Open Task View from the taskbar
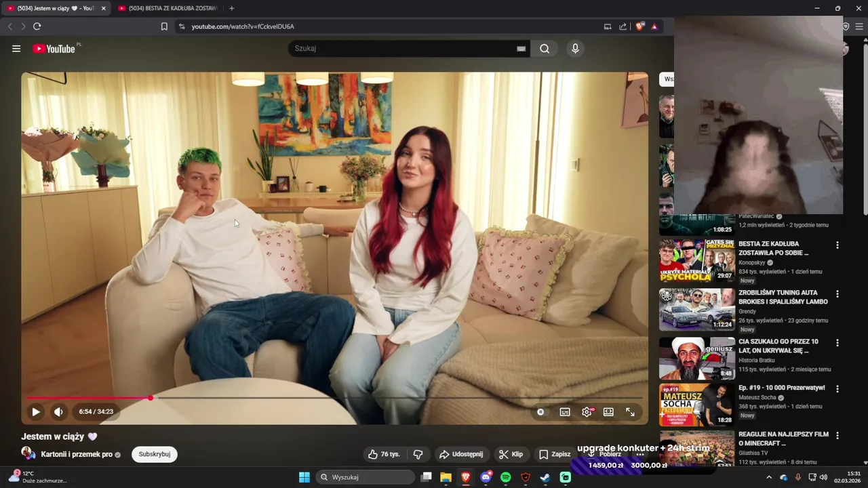This screenshot has width=868, height=488. pyautogui.click(x=426, y=477)
